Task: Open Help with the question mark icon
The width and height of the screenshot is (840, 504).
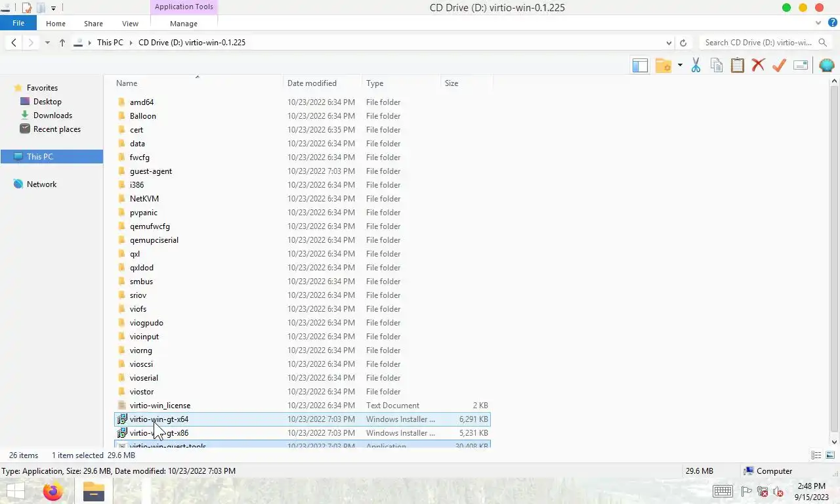Action: point(832,23)
